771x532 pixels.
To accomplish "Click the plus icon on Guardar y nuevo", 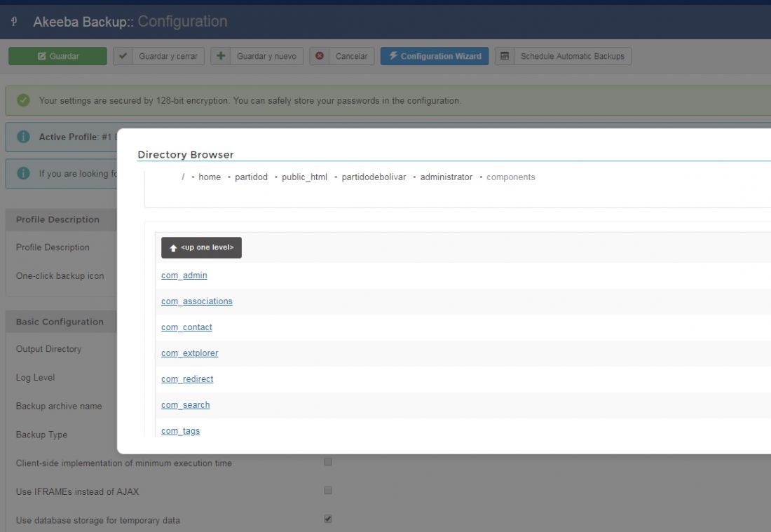I will 221,56.
